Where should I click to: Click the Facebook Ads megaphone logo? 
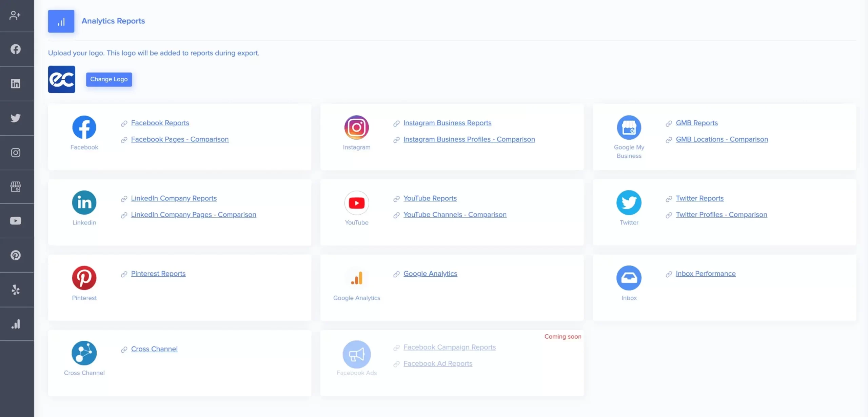[356, 354]
